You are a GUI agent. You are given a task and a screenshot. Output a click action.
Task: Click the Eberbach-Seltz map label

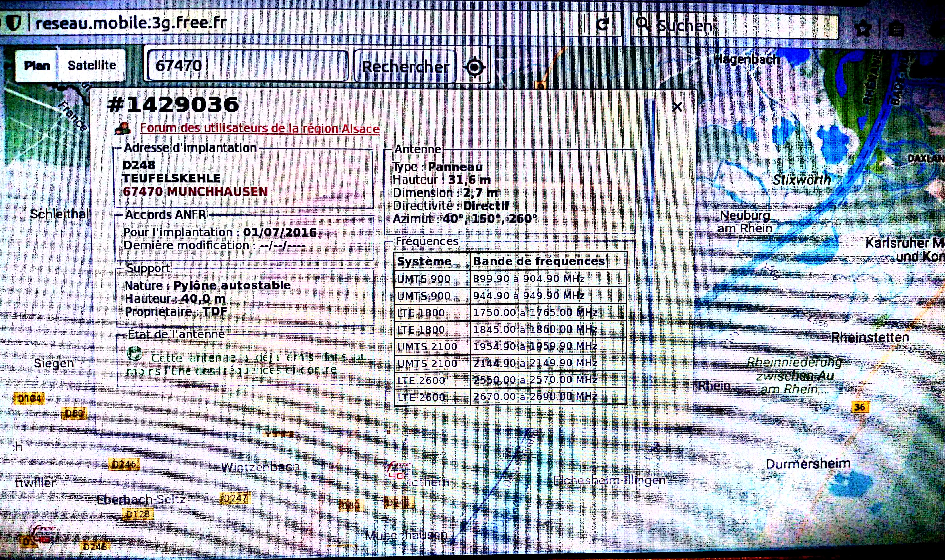point(141,500)
